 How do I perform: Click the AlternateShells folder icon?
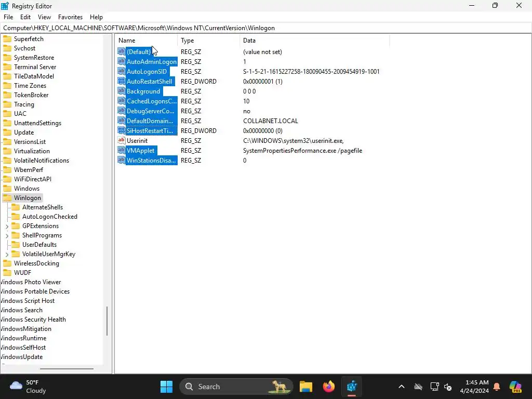pyautogui.click(x=16, y=207)
